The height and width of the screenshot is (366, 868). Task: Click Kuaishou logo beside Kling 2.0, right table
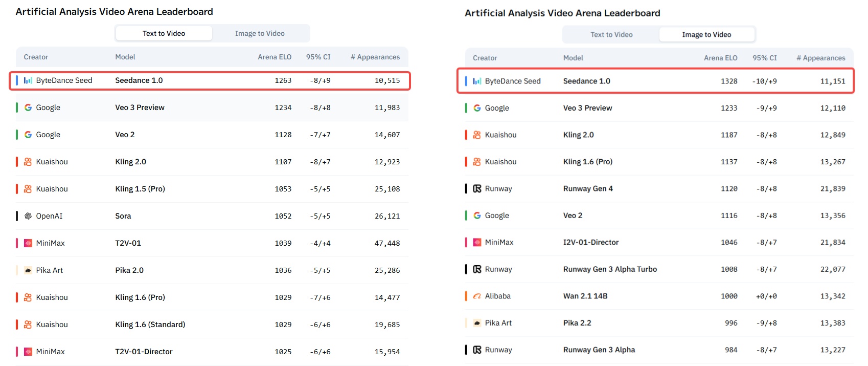(477, 135)
